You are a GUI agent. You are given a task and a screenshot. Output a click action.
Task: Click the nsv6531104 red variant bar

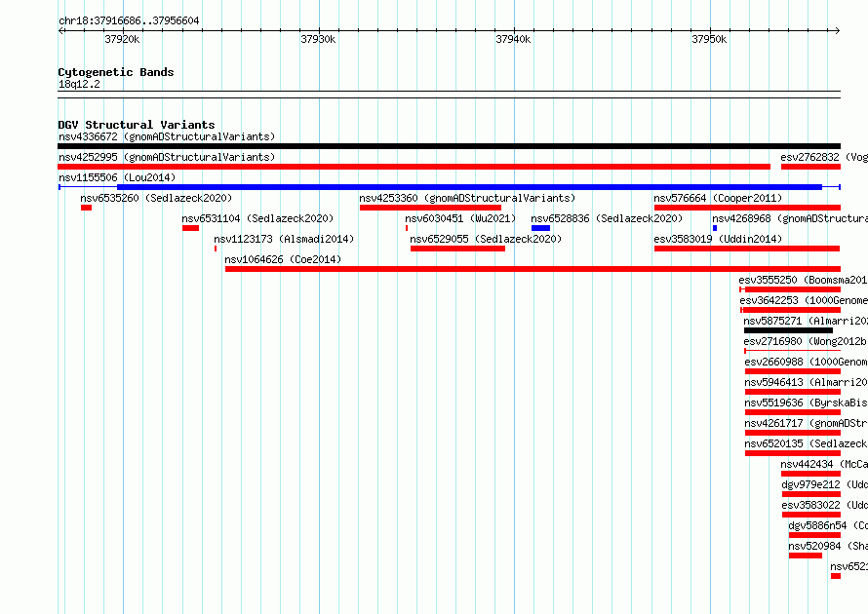click(x=190, y=228)
